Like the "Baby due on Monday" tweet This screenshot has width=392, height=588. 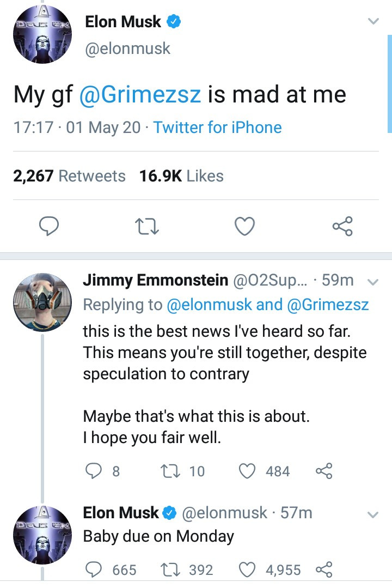coord(248,570)
